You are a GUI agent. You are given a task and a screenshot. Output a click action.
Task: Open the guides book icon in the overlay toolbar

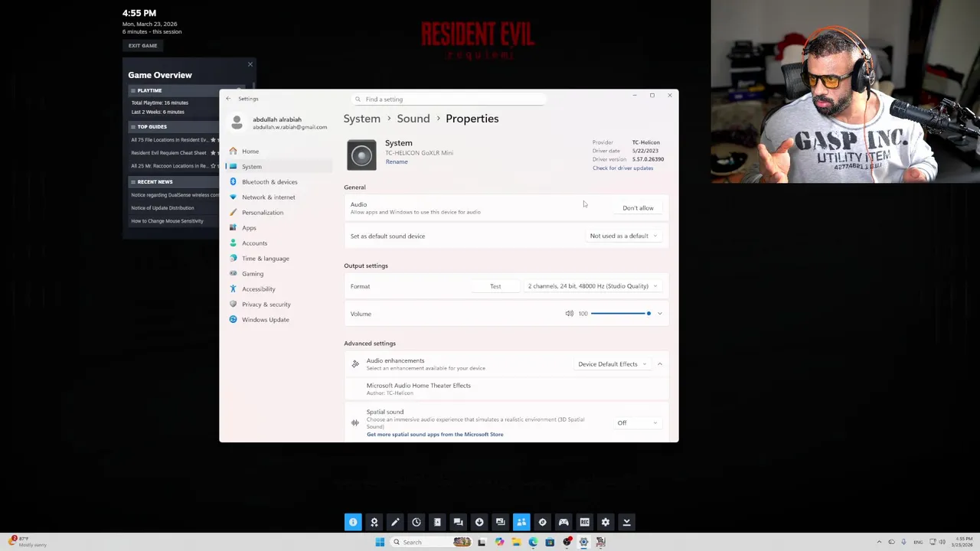(x=437, y=522)
